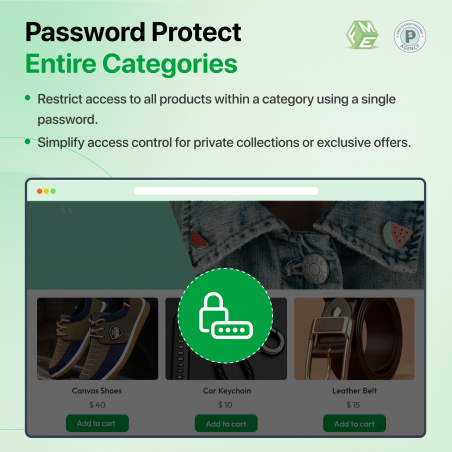452x452 pixels.
Task: Click the watermelon pin on the right collar
Action: (397, 236)
